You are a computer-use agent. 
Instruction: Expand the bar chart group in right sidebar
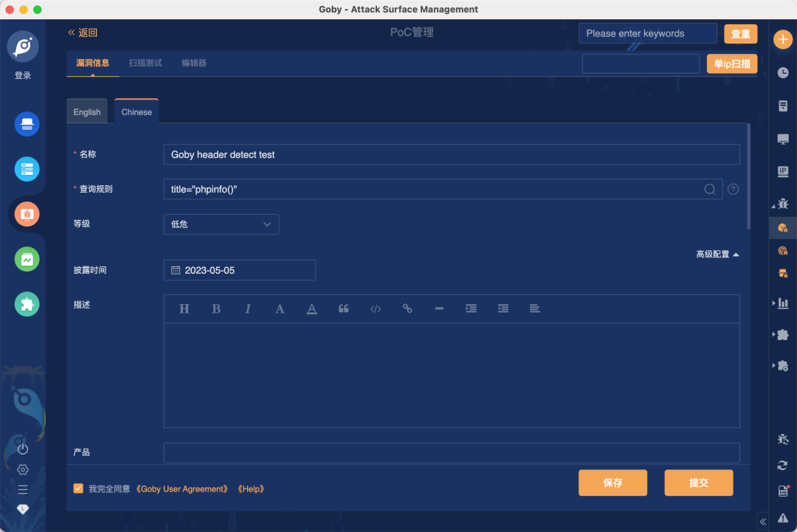(773, 303)
